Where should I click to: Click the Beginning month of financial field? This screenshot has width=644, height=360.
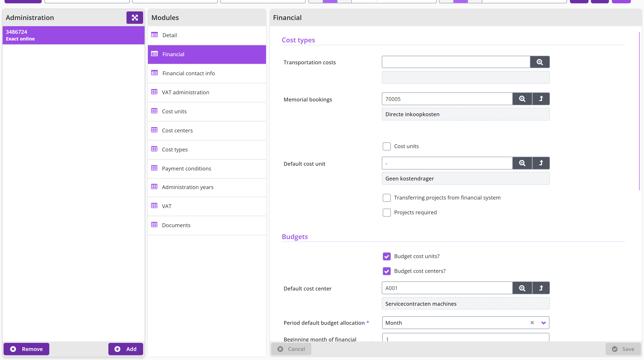466,338
